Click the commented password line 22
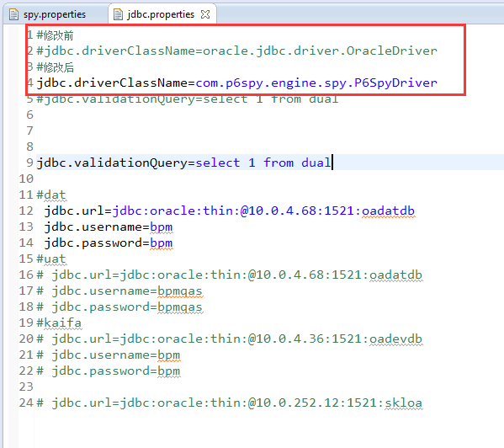Viewport: 504px width, 448px height. point(109,371)
